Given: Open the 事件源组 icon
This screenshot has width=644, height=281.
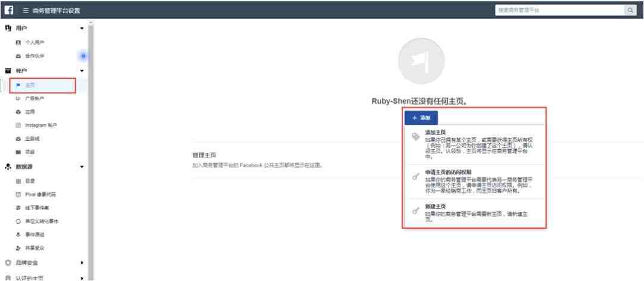Looking at the screenshot, I should click(x=18, y=234).
